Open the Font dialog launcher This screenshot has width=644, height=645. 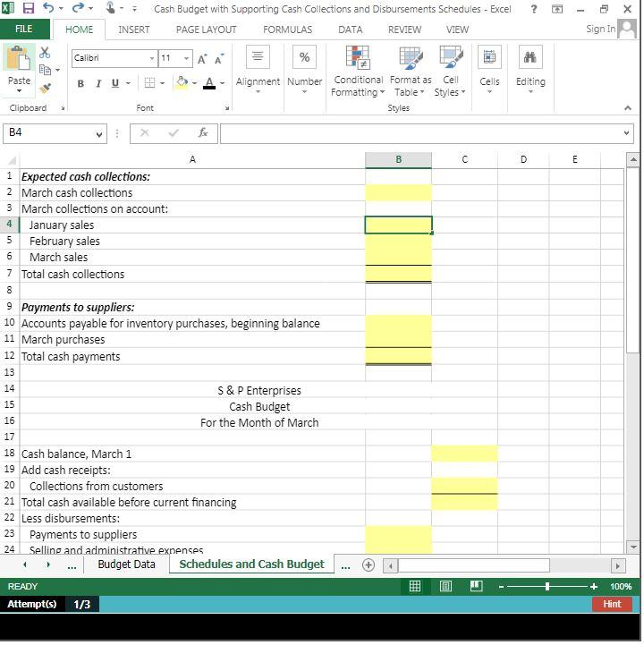pyautogui.click(x=227, y=108)
